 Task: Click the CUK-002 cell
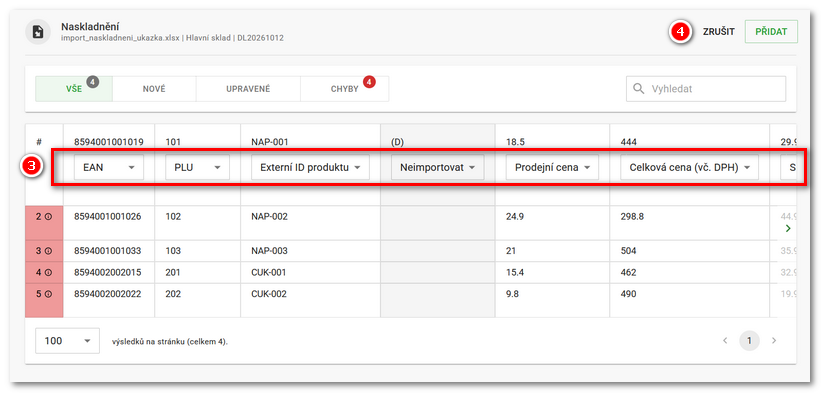point(269,294)
